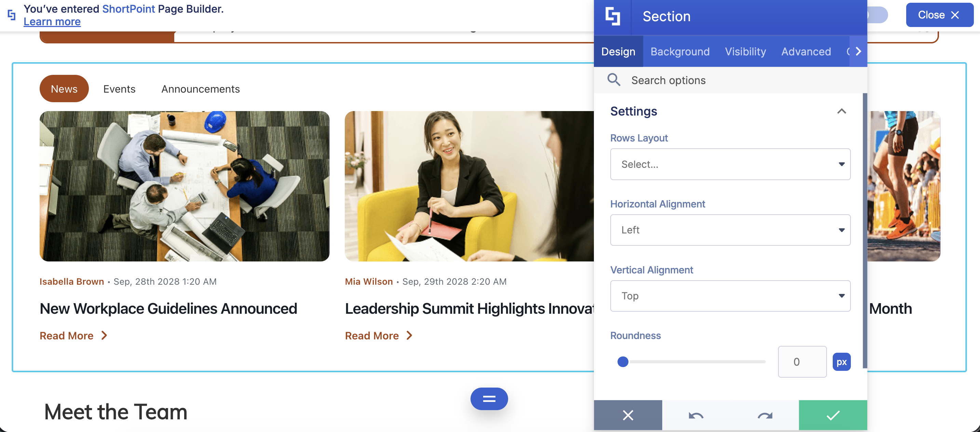Click the Roundness slider handle

pos(623,362)
